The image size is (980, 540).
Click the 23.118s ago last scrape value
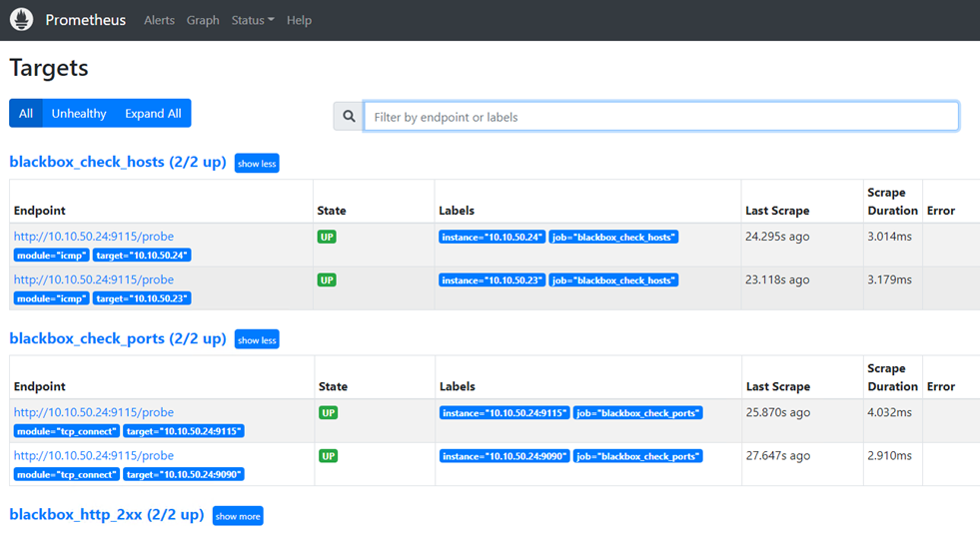pyautogui.click(x=777, y=279)
